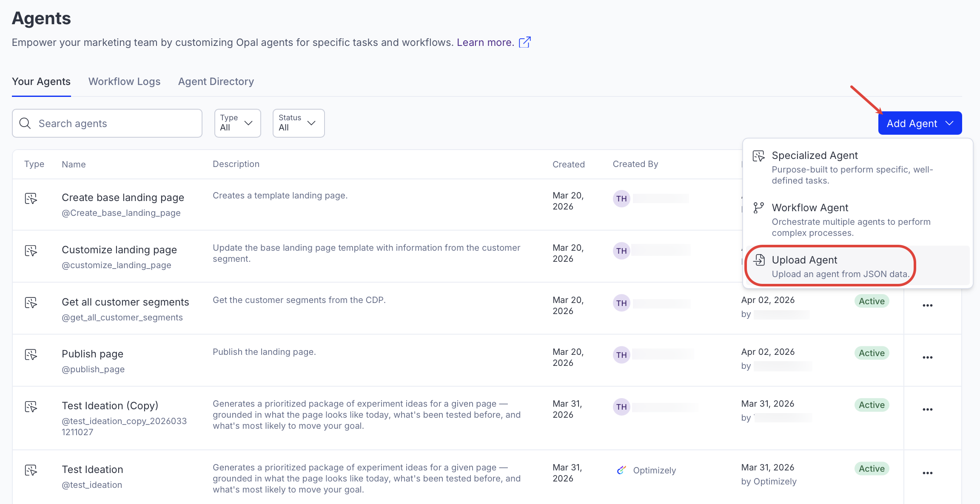The height and width of the screenshot is (504, 980).
Task: Open the three-dot menu for Get all customer segments
Action: click(x=927, y=305)
